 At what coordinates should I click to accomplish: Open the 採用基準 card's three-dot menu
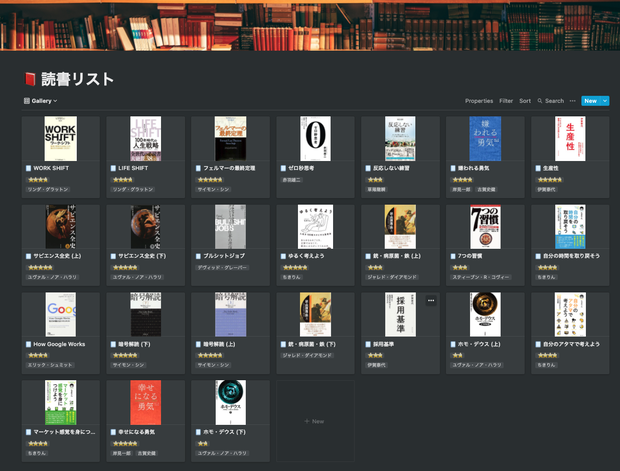[431, 301]
